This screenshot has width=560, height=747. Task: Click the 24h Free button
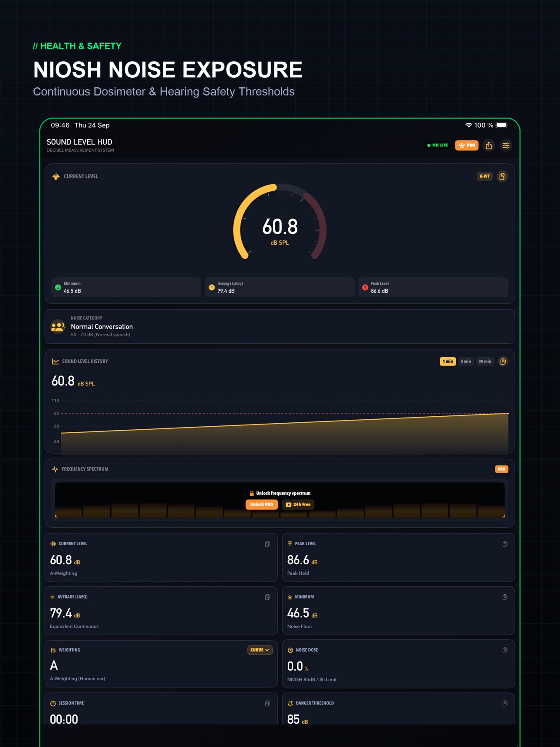click(298, 504)
